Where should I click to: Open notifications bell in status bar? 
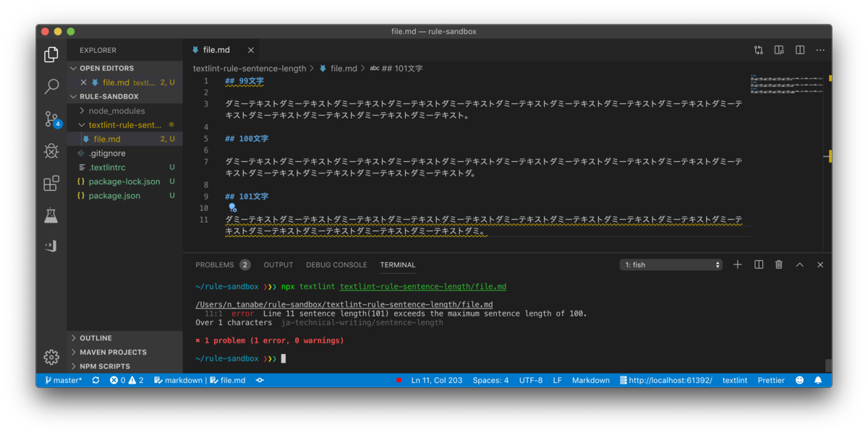click(x=818, y=380)
